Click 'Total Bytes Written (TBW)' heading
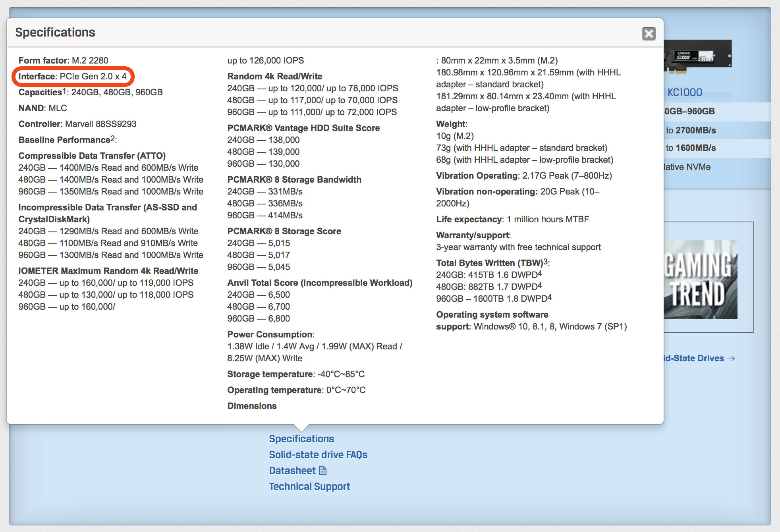This screenshot has height=532, width=780. click(493, 263)
